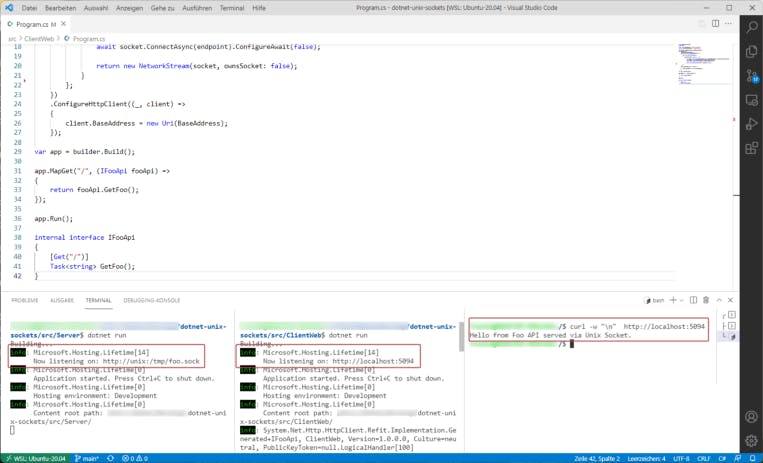Select the bash terminal label in panel header
This screenshot has height=463, width=763.
tap(654, 300)
